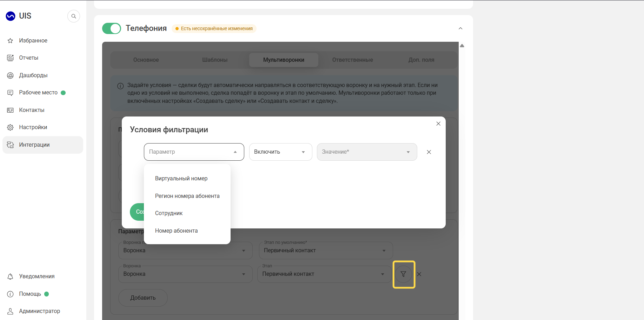Collapse the Телефония section chevron
This screenshot has width=644, height=320.
coord(460,28)
